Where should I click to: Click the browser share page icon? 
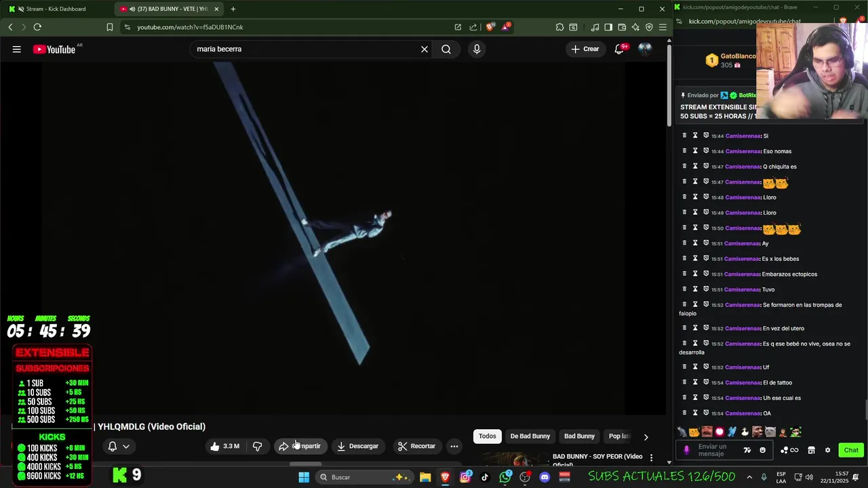coord(473,27)
